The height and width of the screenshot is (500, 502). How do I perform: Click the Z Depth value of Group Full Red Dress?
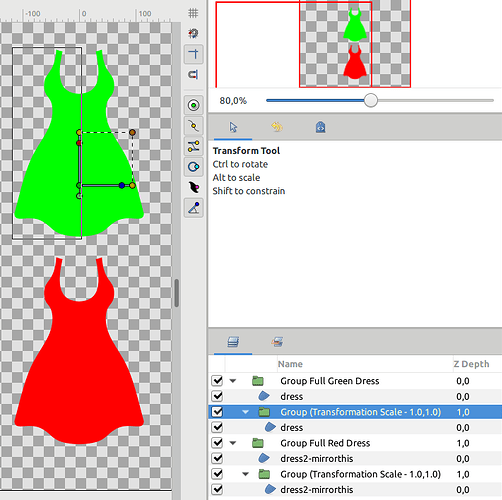(x=463, y=443)
